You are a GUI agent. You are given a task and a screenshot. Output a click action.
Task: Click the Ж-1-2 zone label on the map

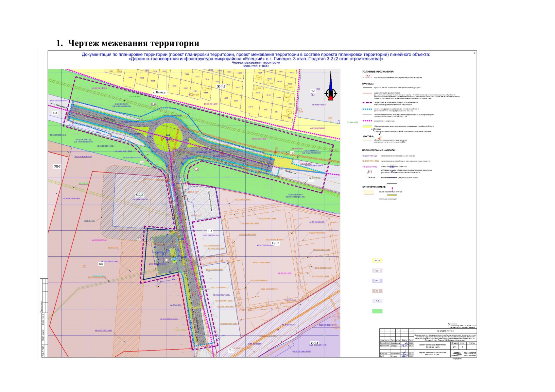[x=221, y=87]
